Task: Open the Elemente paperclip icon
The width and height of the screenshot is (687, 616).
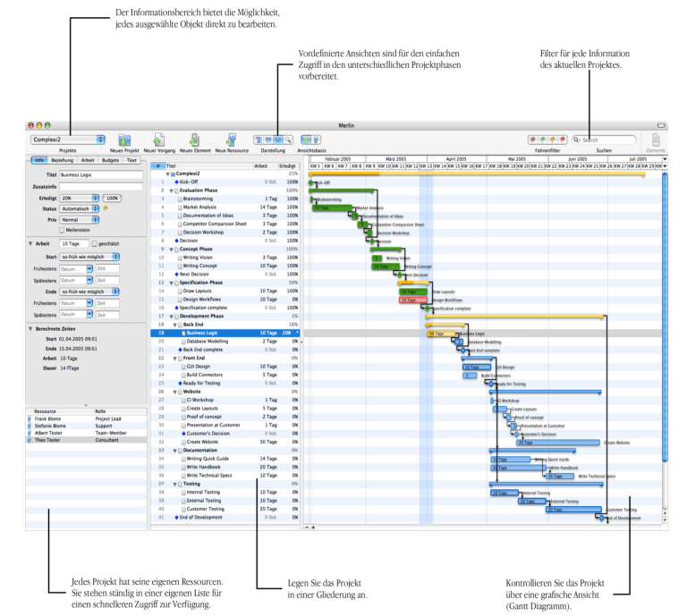Action: click(656, 140)
